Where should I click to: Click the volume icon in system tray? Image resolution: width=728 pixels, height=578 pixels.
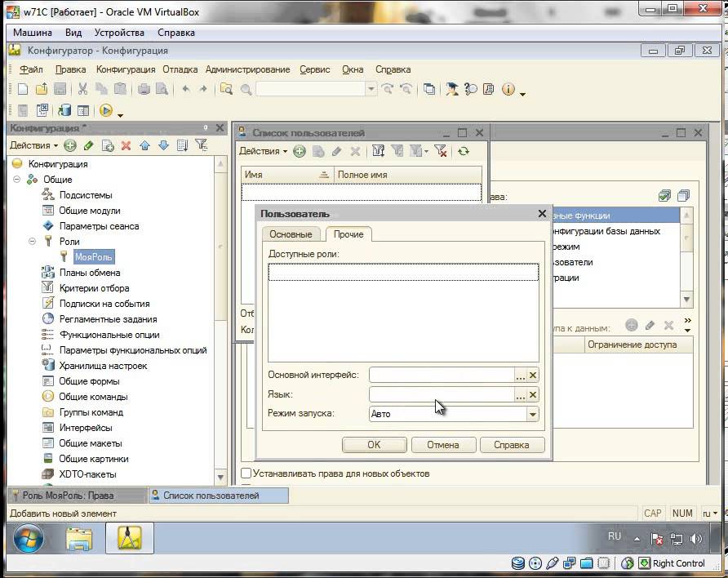tap(695, 539)
